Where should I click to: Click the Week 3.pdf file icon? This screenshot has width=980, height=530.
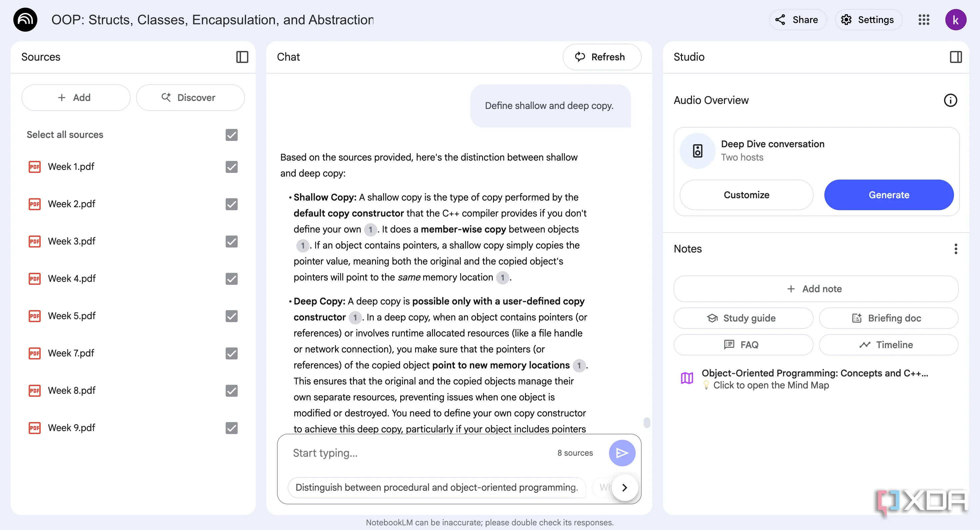point(35,242)
